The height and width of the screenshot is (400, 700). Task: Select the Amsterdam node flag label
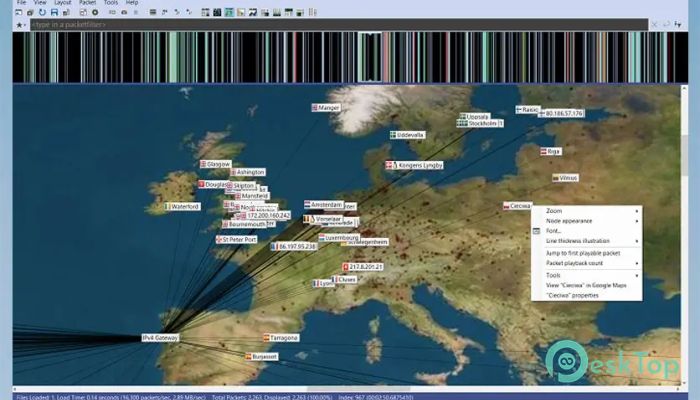(x=324, y=204)
